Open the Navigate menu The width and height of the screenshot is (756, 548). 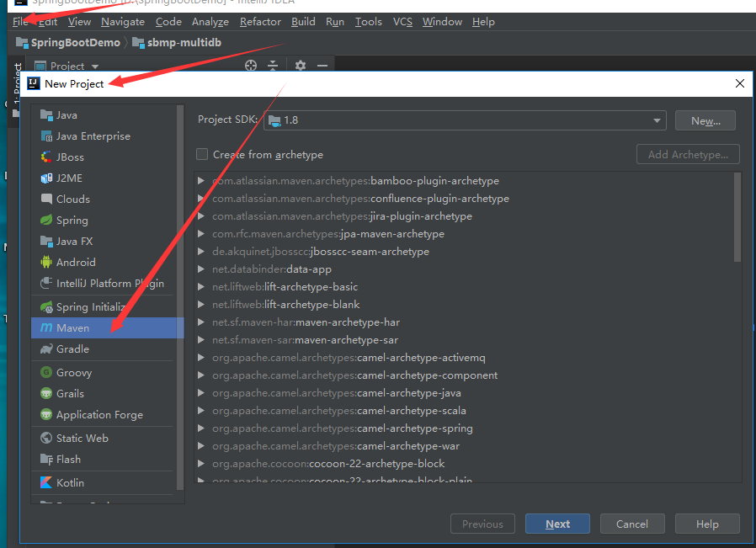[122, 22]
